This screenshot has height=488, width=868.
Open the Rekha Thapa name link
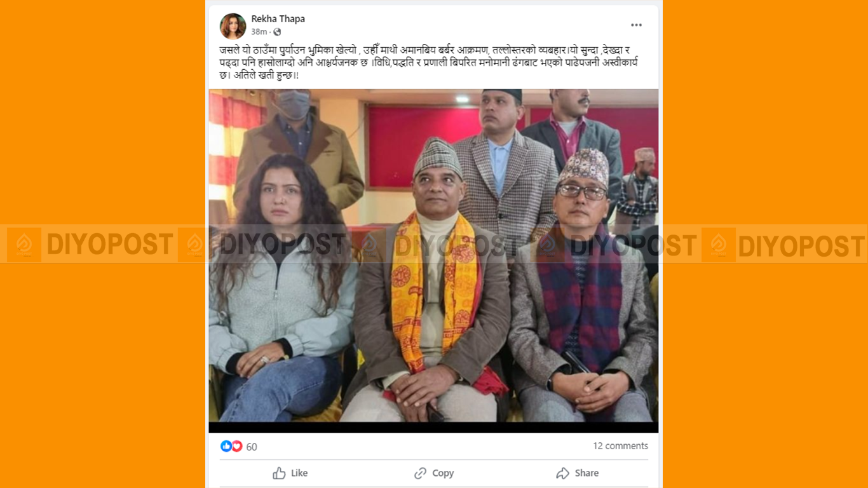278,19
